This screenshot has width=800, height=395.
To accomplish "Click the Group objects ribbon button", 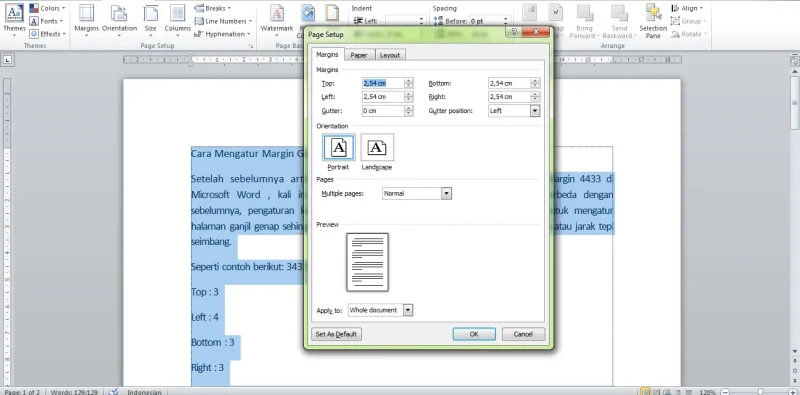I will click(x=688, y=21).
